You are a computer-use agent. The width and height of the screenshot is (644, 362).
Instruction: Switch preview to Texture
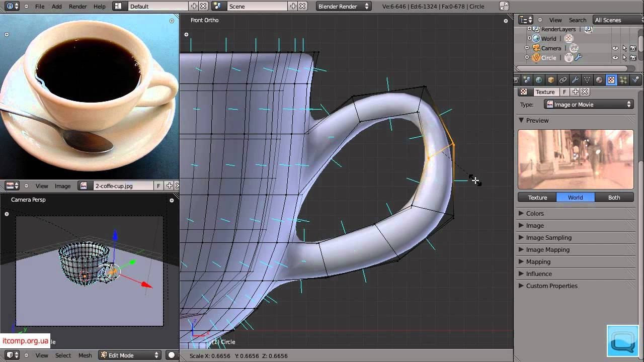point(537,198)
